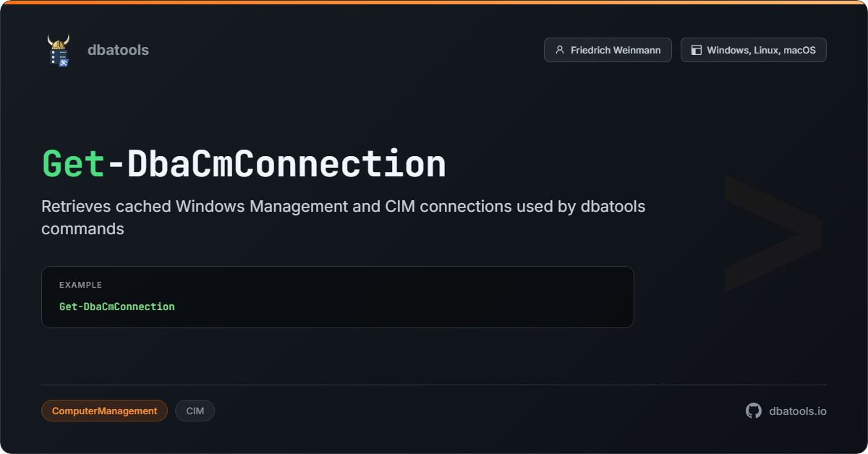Viewport: 868px width, 454px height.
Task: Click the wrench badge on the dbatools logo
Action: tap(64, 61)
